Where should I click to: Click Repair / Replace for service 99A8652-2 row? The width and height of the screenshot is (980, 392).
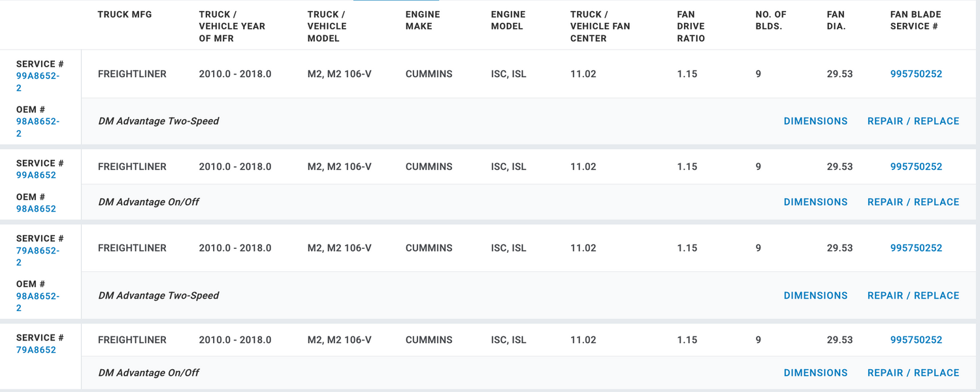tap(913, 121)
